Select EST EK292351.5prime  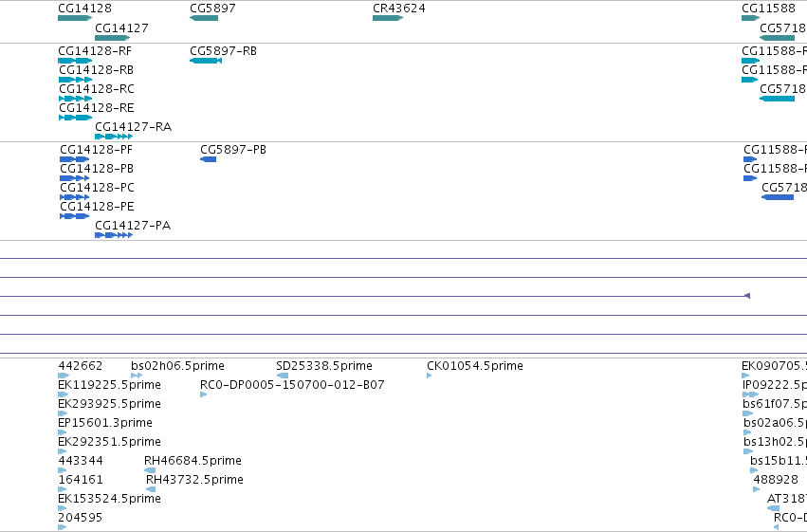(110, 442)
